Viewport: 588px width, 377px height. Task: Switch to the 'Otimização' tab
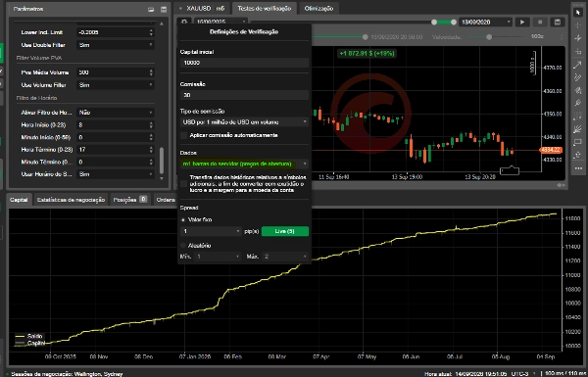pos(318,8)
